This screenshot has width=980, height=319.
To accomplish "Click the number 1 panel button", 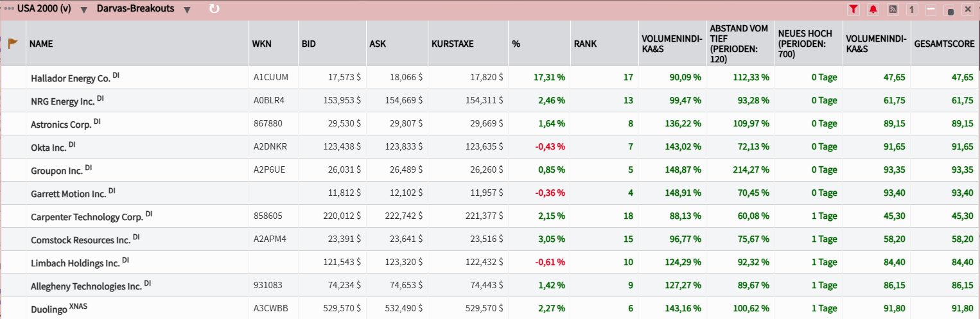I will click(x=911, y=9).
